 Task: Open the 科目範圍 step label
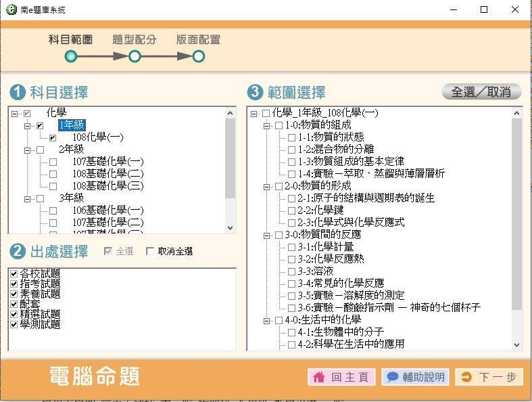[70, 39]
